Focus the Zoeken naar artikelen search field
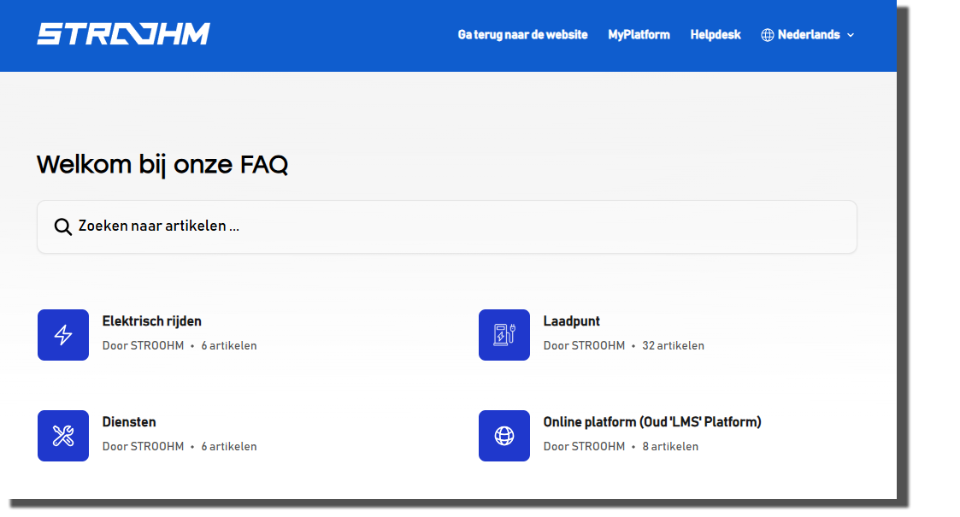Image resolution: width=960 pixels, height=517 pixels. tap(447, 227)
